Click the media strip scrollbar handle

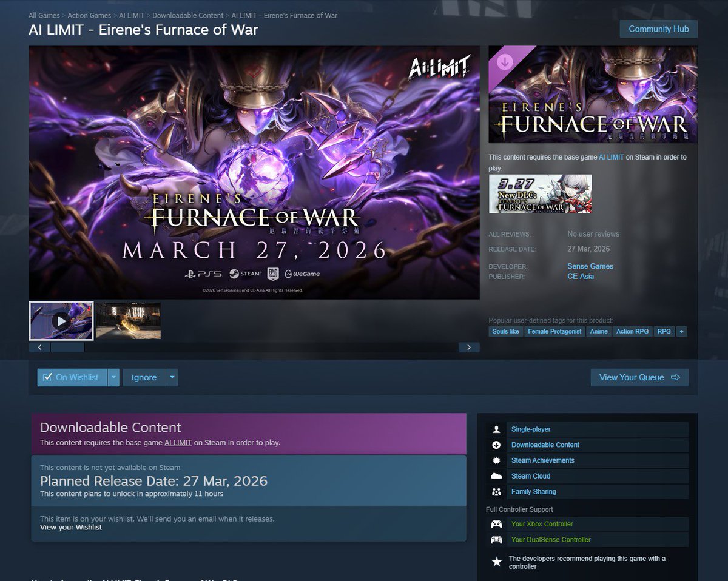coord(67,348)
